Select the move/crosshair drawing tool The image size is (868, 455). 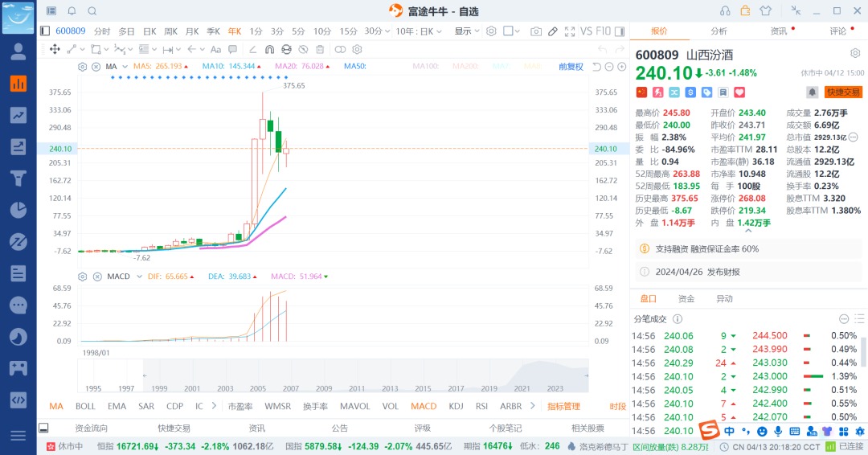pos(55,49)
